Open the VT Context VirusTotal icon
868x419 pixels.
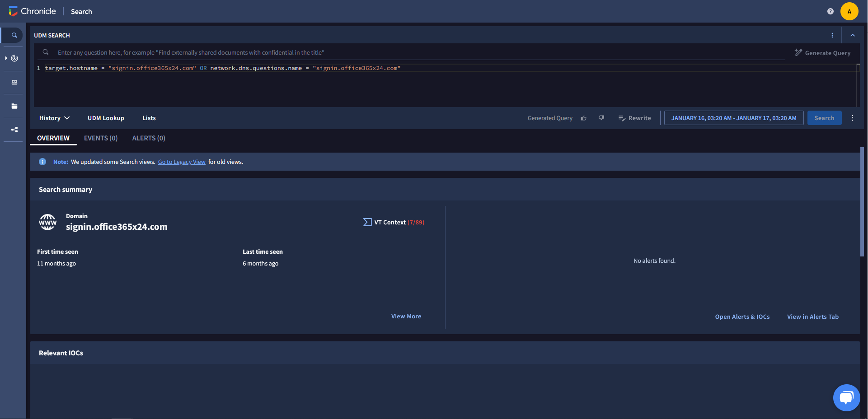(x=367, y=222)
